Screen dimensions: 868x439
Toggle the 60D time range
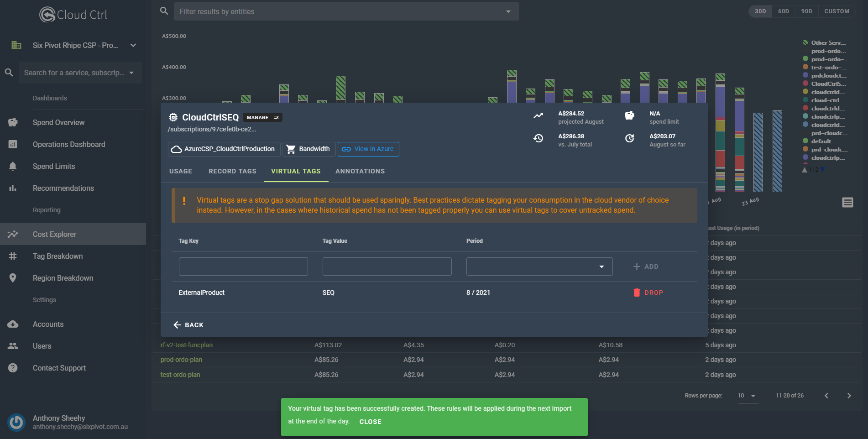(x=783, y=11)
